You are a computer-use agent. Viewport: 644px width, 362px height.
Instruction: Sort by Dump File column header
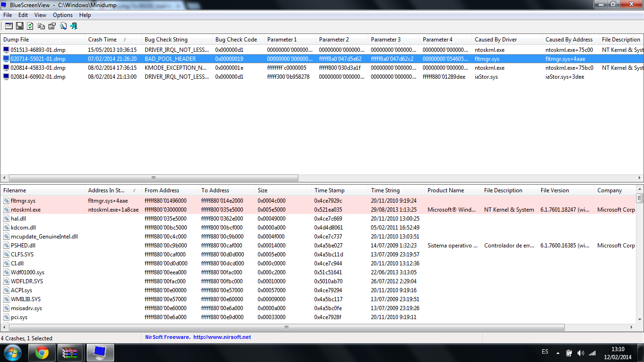[x=43, y=40]
